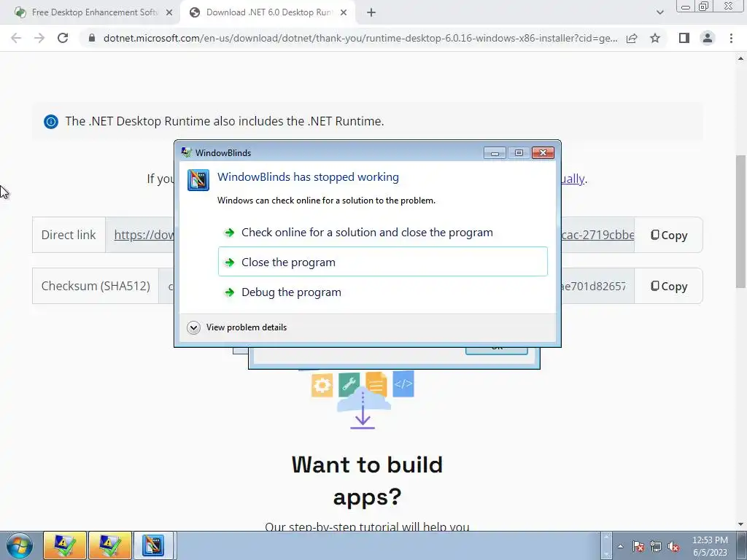
Task: Open network status tray icon
Action: click(x=656, y=546)
